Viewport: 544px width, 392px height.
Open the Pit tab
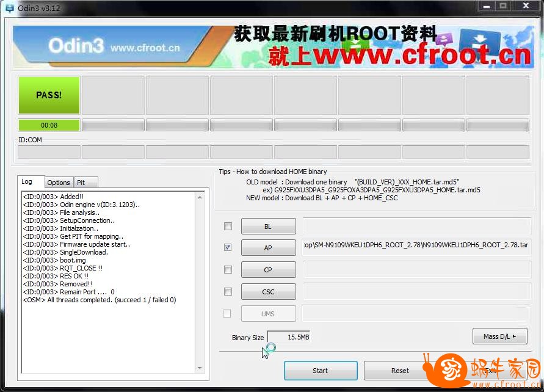(x=85, y=183)
